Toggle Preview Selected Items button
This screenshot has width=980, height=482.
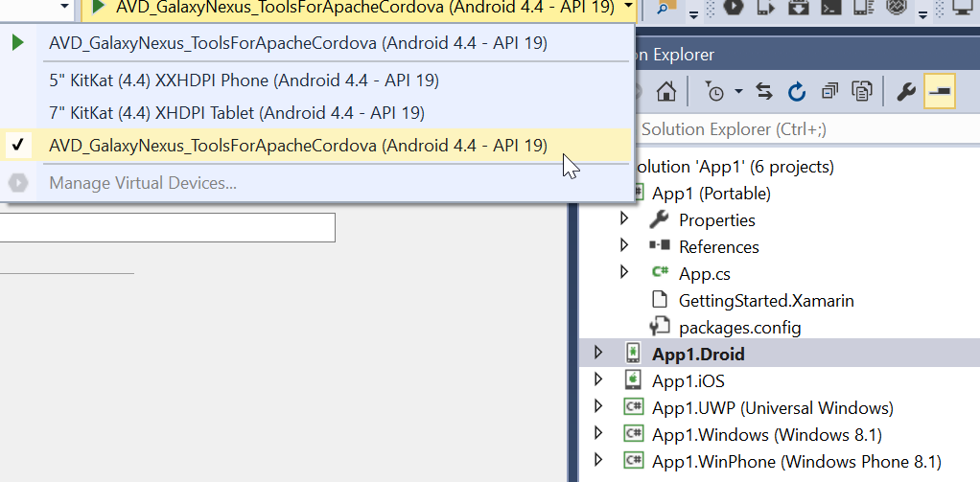tap(940, 91)
